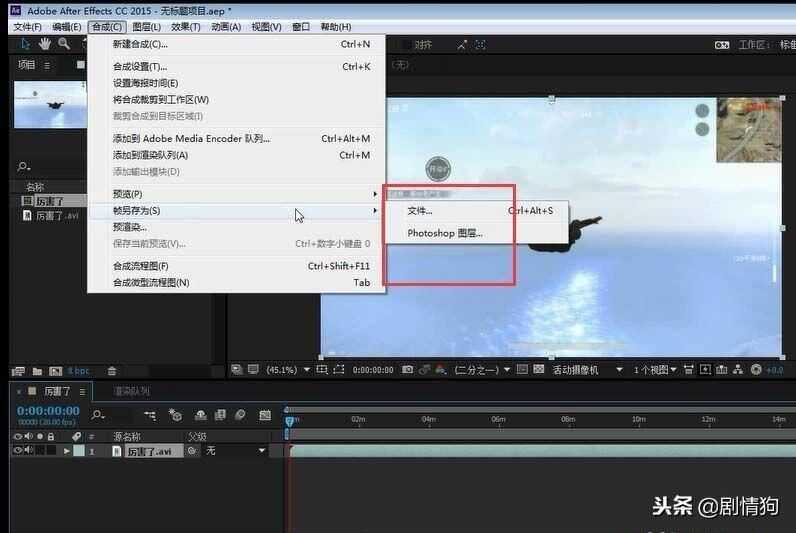
Task: Select 厉害了.avi footage in project list
Action: pos(51,216)
